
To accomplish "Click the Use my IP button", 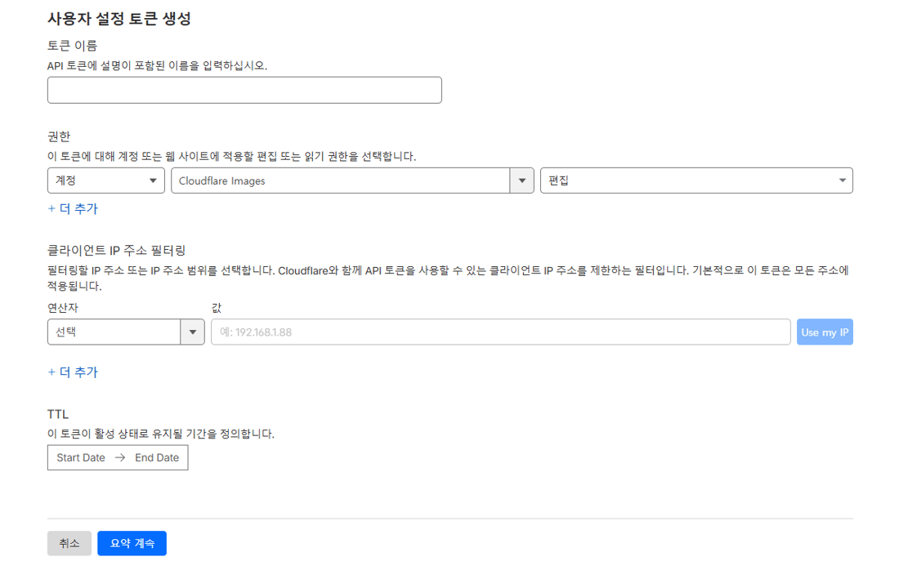I will [825, 332].
